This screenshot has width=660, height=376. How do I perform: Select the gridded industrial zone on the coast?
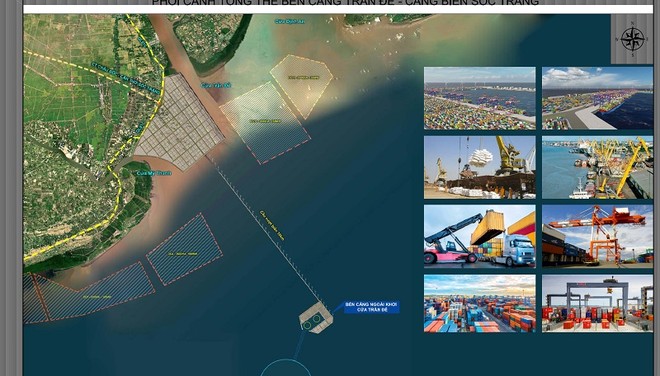tap(179, 122)
